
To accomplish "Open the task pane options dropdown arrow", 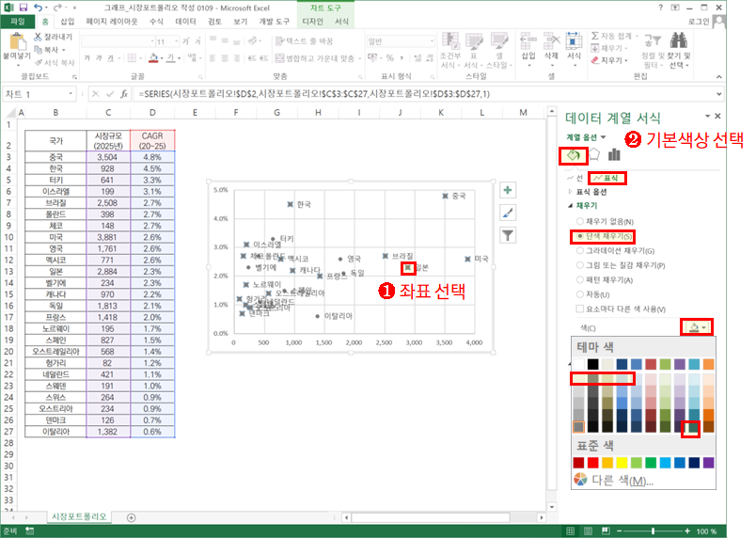I will point(707,117).
